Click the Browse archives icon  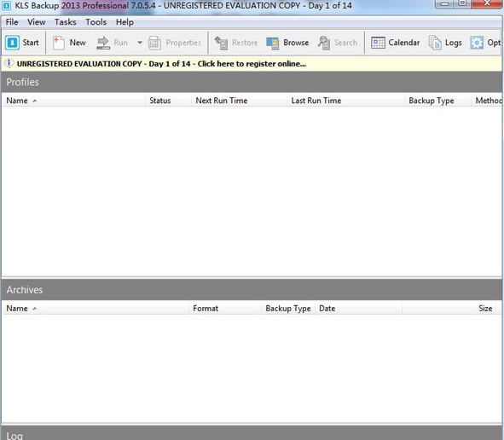tap(273, 43)
